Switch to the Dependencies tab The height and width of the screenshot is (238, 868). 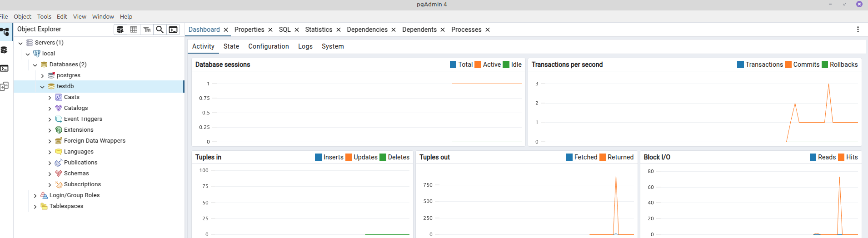(x=367, y=30)
